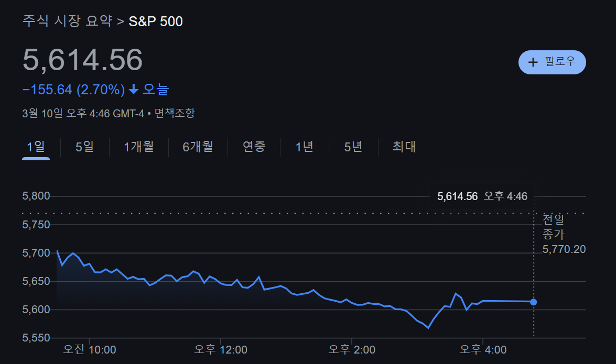616x364 pixels.
Task: Click the 면책조항 disclaimer link
Action: 175,114
